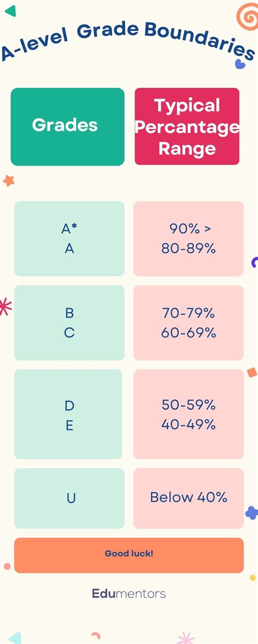
Task: Open the Edumentors logo link
Action: coord(129,593)
